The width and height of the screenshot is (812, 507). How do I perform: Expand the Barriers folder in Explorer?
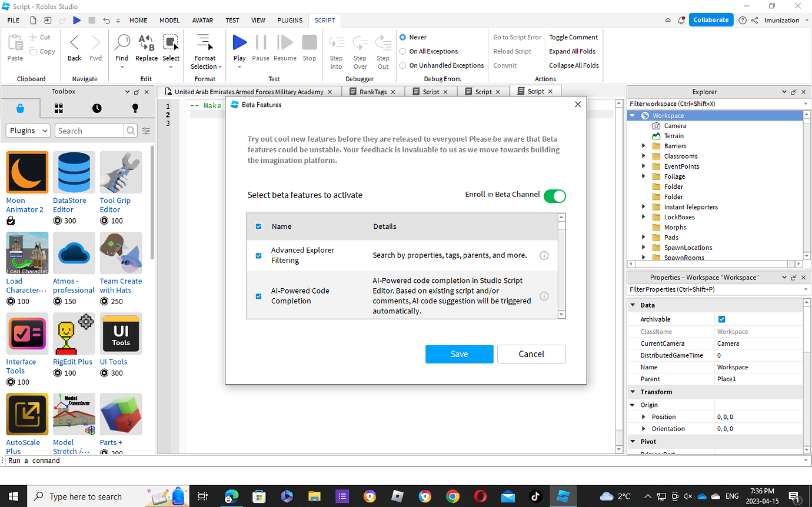coord(644,146)
